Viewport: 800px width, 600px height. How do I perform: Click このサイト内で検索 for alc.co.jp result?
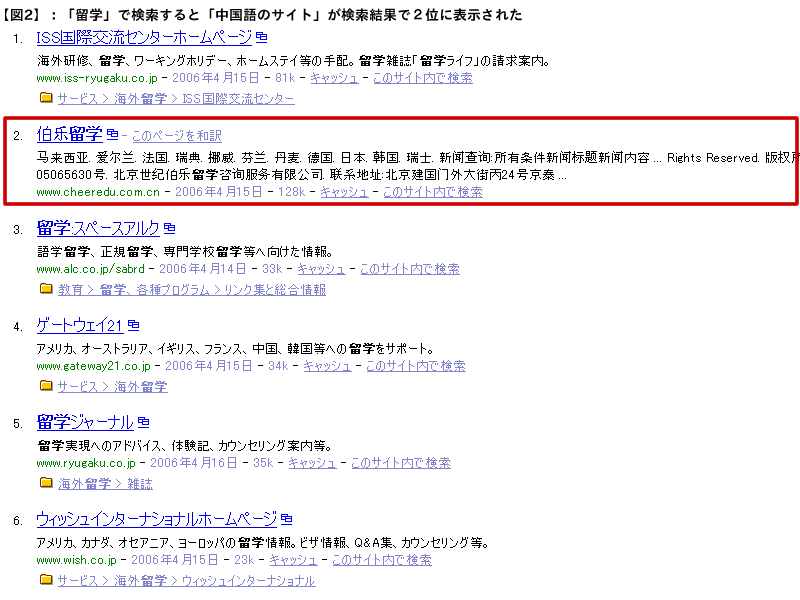tap(409, 269)
